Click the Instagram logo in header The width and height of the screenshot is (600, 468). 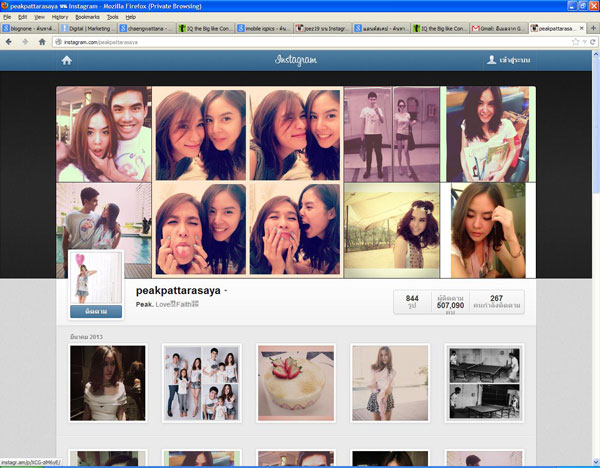tap(296, 60)
